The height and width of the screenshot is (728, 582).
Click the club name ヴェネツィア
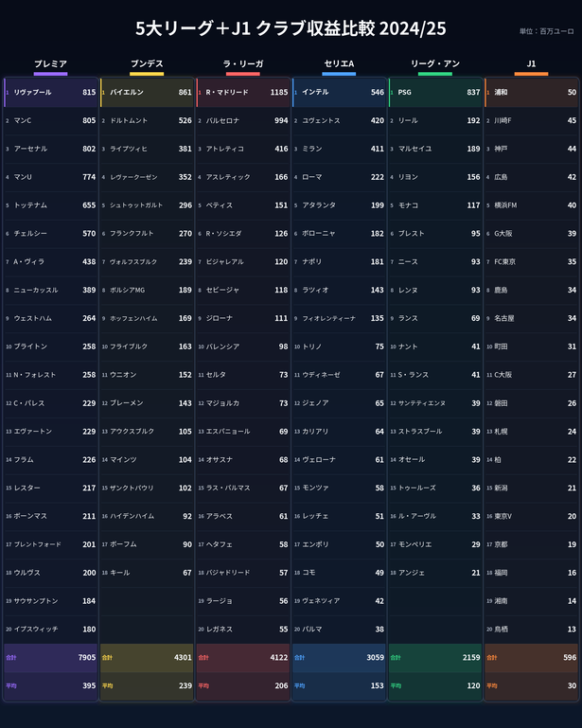321,601
